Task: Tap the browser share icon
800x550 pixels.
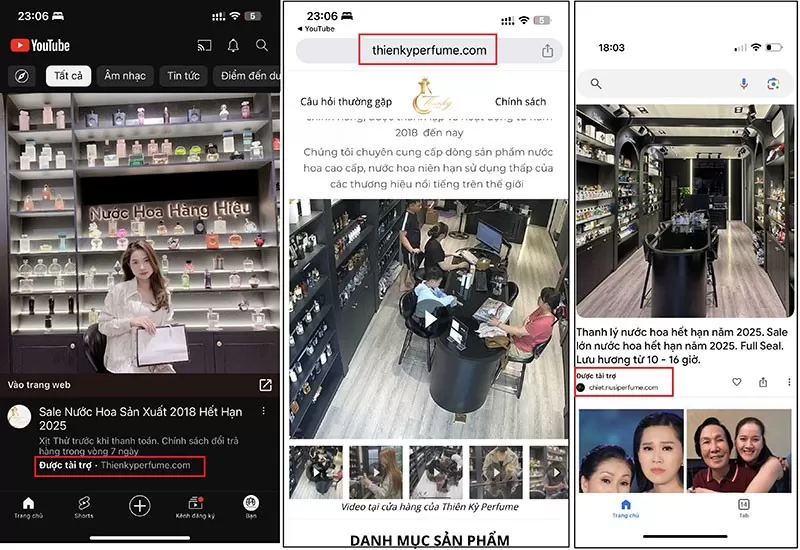Action: [x=547, y=51]
